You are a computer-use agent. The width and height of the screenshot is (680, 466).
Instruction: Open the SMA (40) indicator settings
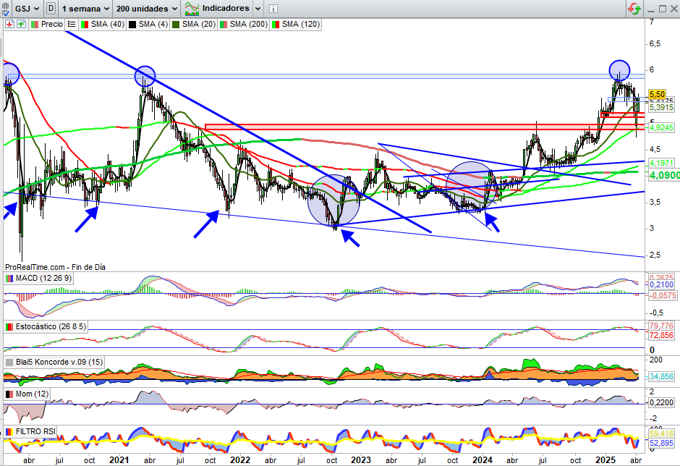107,24
